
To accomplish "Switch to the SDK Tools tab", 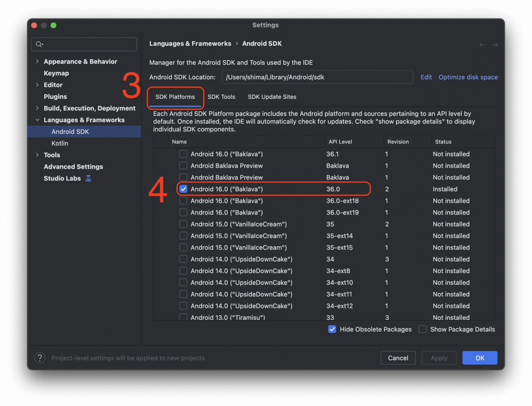I will point(221,97).
